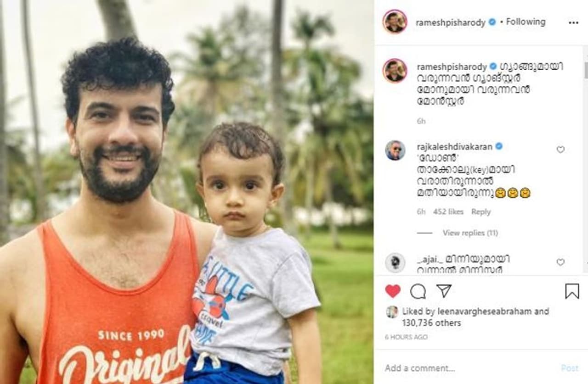Click the comments panel scrollbar
This screenshot has height=384, width=588.
(x=585, y=71)
